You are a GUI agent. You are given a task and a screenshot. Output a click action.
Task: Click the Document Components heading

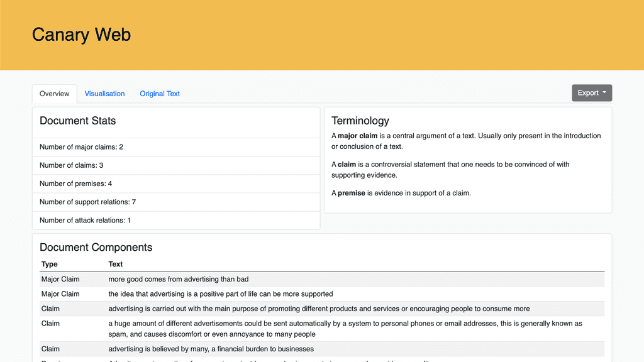pyautogui.click(x=96, y=247)
